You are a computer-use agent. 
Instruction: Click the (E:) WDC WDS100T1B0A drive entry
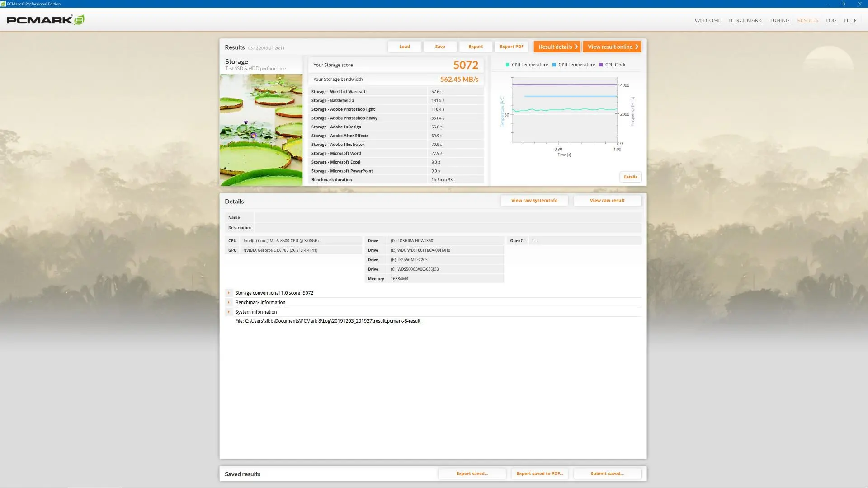click(446, 250)
